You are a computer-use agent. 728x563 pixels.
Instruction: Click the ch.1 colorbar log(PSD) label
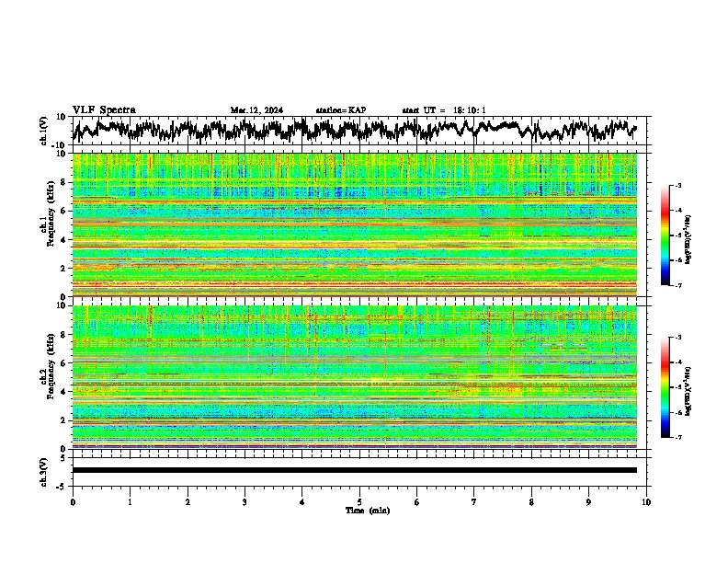[688, 239]
